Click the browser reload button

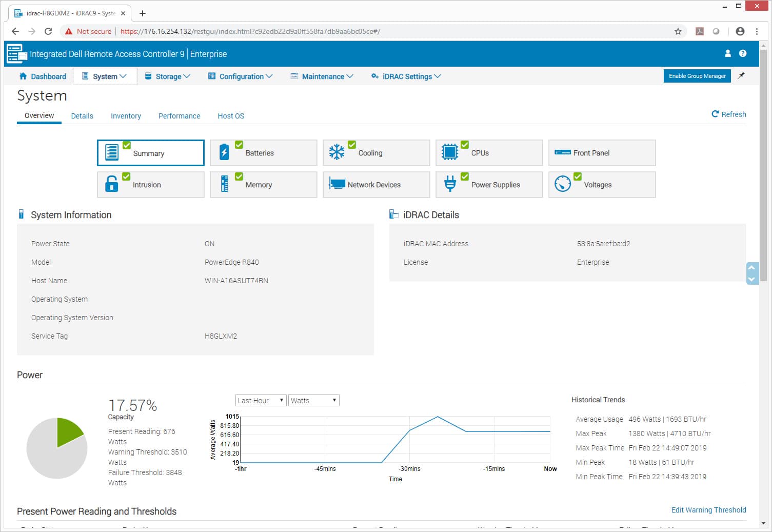[48, 31]
